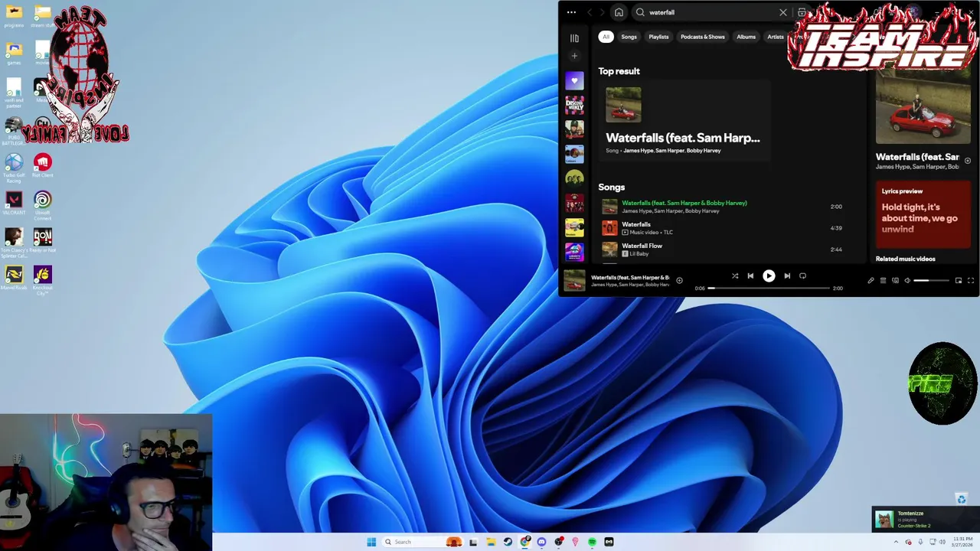The width and height of the screenshot is (980, 551).
Task: Click the search box containing waterfall
Action: click(712, 12)
